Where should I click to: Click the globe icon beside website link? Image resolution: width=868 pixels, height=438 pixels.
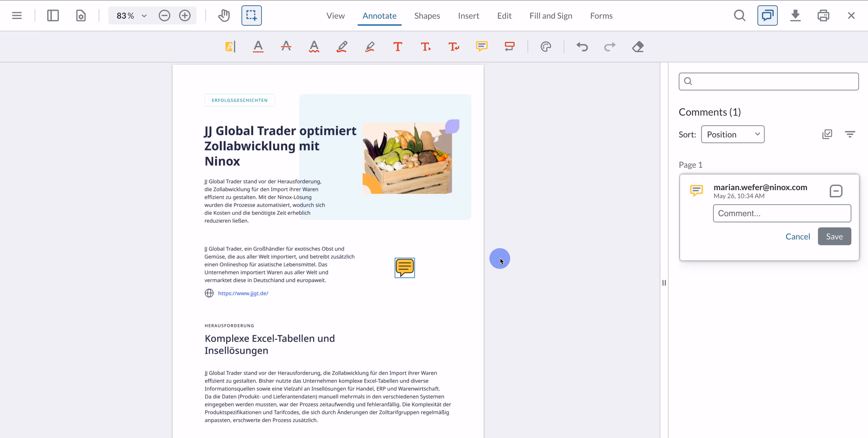pyautogui.click(x=209, y=293)
